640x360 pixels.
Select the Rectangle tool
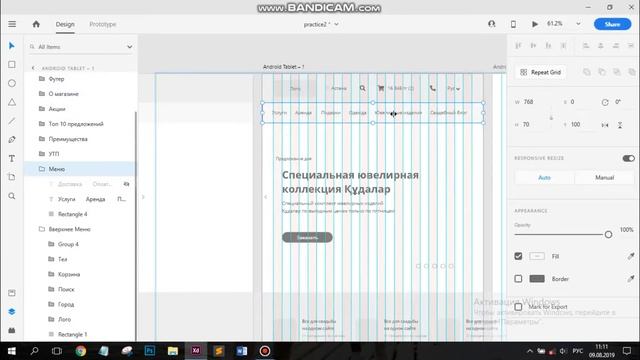coord(12,64)
